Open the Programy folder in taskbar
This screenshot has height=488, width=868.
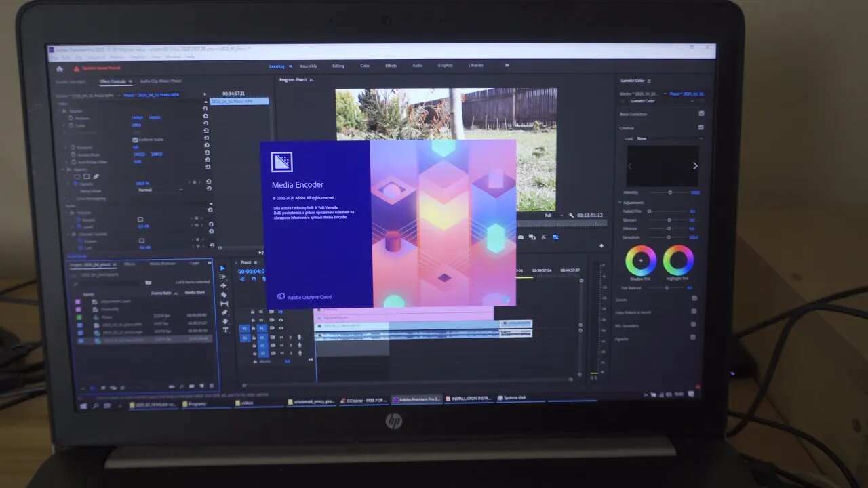pos(205,404)
